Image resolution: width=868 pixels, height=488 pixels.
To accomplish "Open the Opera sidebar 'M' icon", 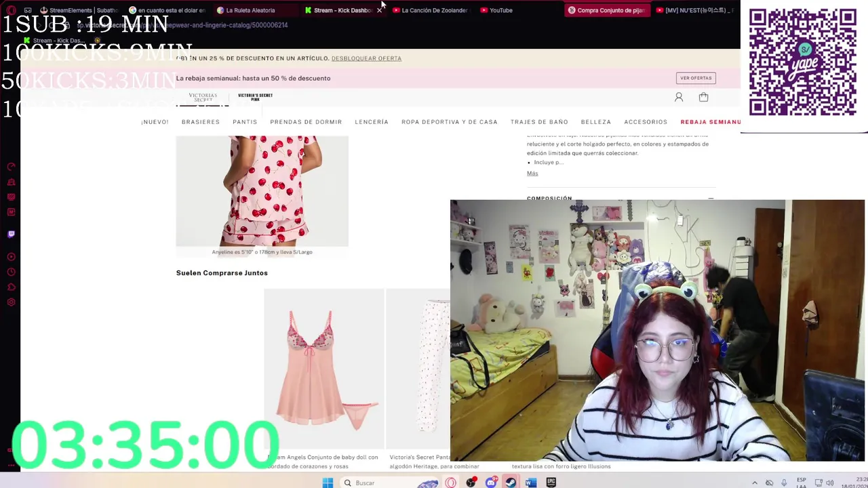I will click(11, 211).
